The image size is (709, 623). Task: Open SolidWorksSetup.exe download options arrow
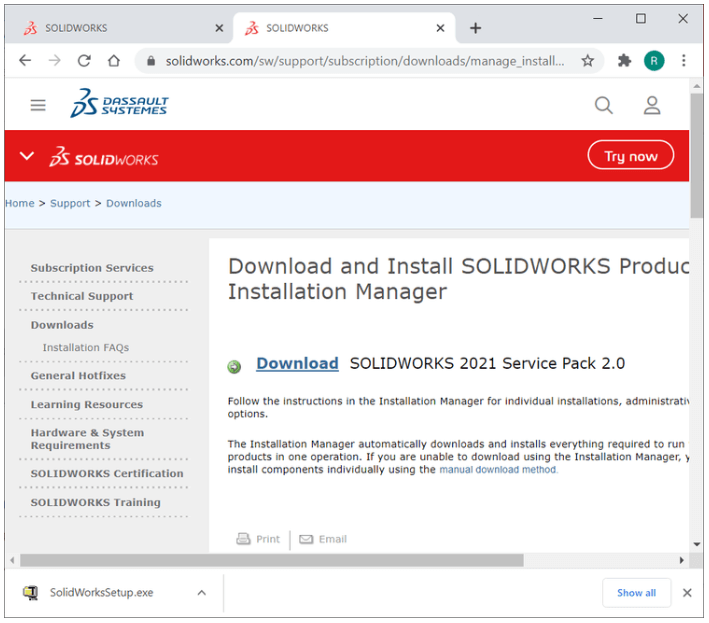click(202, 593)
